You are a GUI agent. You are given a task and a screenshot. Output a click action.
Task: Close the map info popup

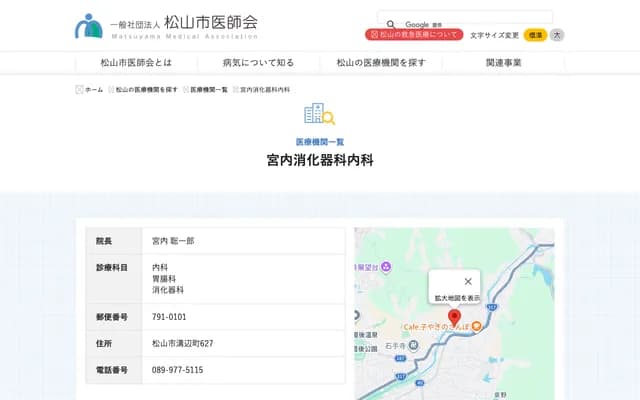467,281
